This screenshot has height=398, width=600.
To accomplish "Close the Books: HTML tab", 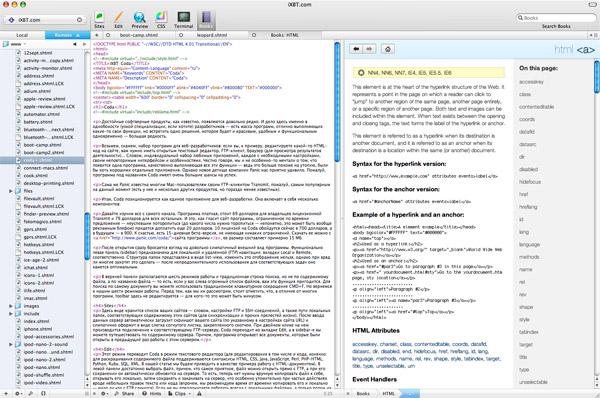I will 254,35.
